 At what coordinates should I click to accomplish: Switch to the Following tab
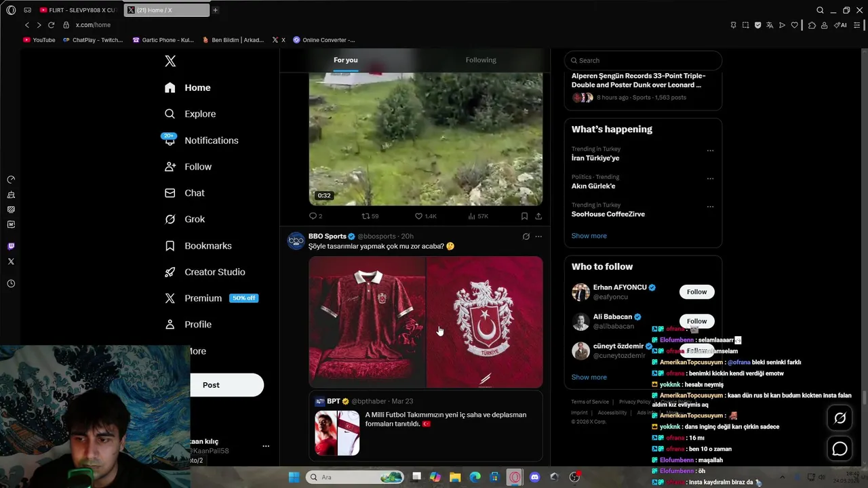tap(481, 60)
